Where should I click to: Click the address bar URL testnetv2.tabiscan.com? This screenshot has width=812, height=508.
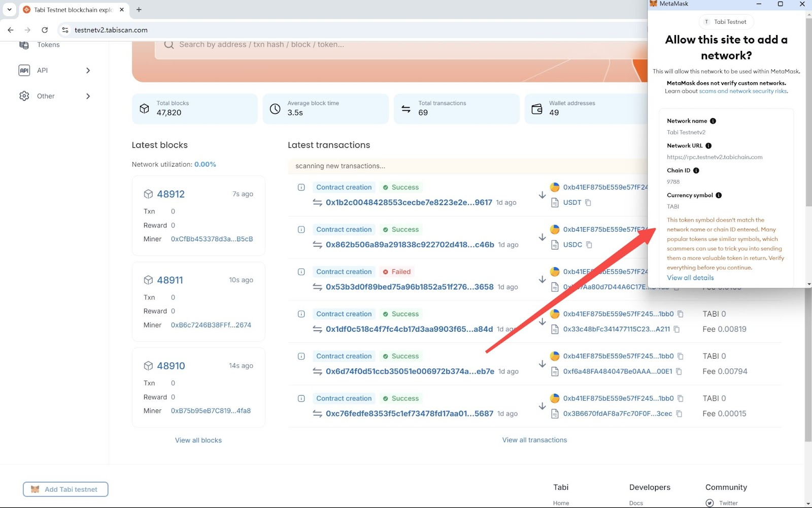[x=111, y=30]
